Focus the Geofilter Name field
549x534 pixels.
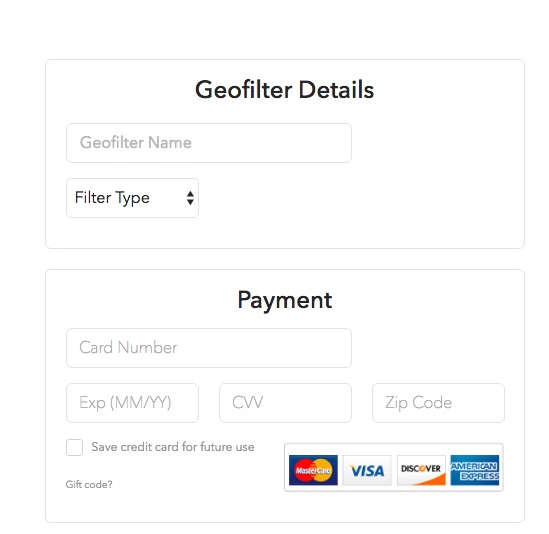[x=209, y=143]
